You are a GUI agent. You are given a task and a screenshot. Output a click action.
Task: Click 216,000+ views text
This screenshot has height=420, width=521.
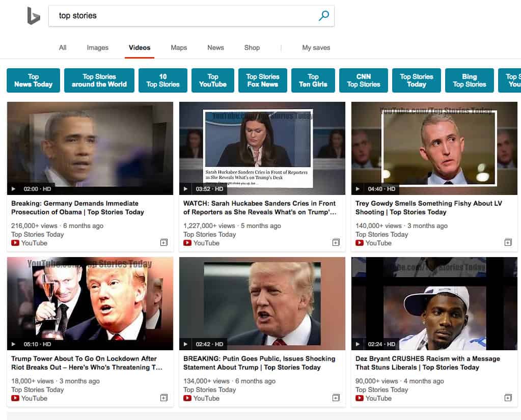click(34, 226)
